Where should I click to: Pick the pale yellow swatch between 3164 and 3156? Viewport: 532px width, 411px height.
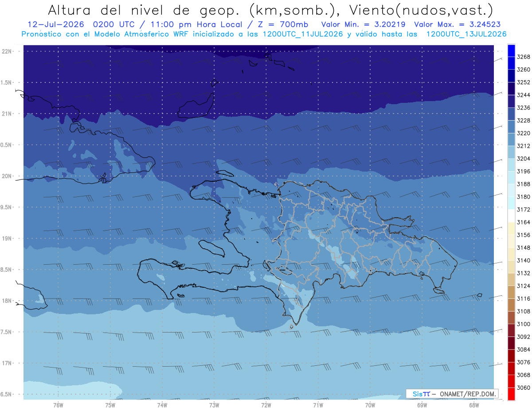click(x=511, y=228)
